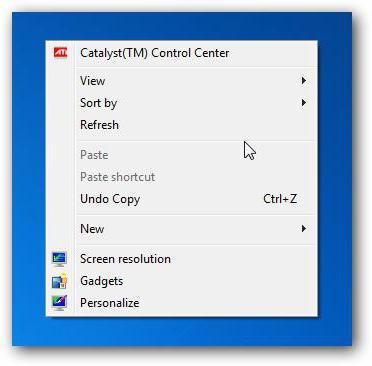The image size is (372, 366).
Task: Select Undo Copy in the menu
Action: (110, 199)
